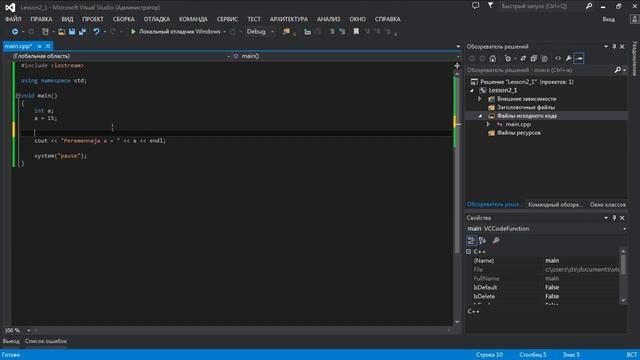
Task: Collapse the C++ properties category
Action: click(469, 251)
